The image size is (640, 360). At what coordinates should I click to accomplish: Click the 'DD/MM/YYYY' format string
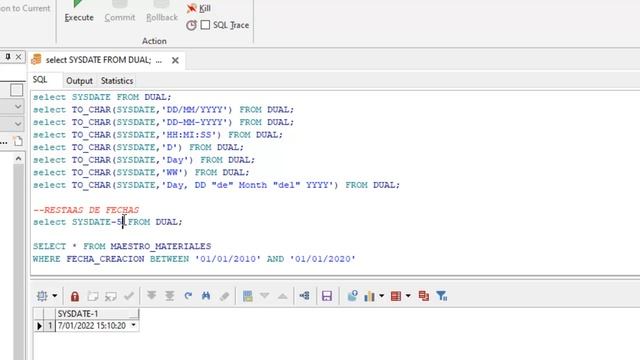pos(197,110)
